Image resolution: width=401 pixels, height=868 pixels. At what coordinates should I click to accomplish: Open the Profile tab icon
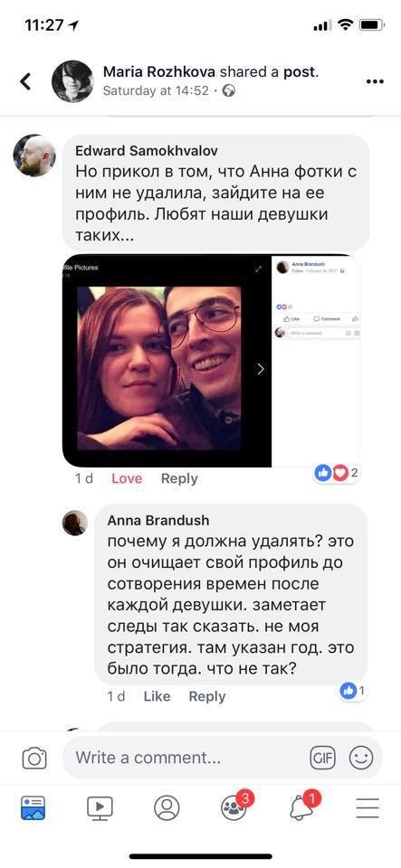pos(167,808)
